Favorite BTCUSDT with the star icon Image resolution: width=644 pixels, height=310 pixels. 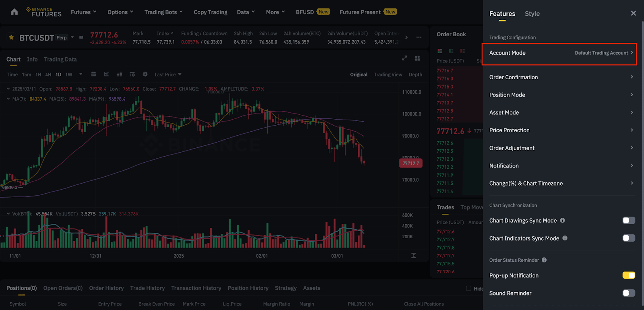click(11, 37)
